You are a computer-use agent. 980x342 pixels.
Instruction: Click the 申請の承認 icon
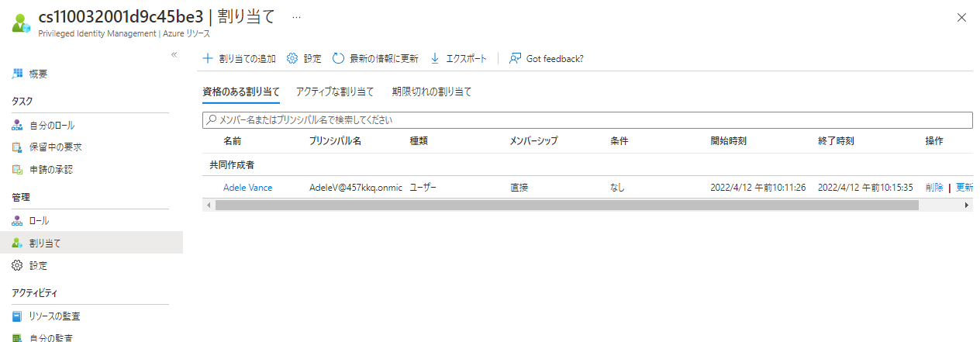[17, 168]
